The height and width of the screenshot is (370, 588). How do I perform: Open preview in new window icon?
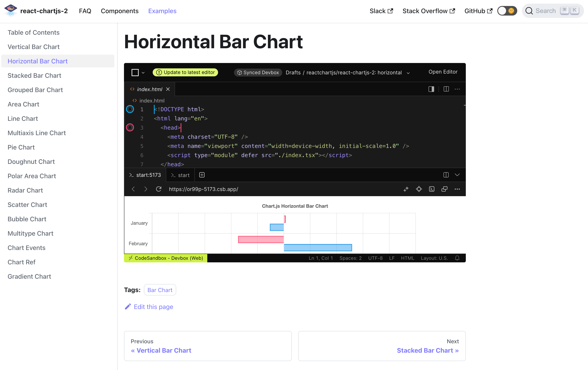click(x=444, y=189)
